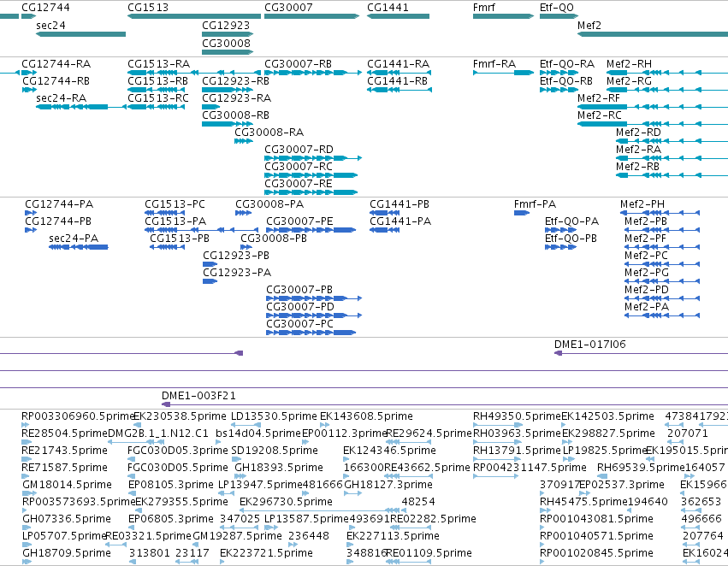The height and width of the screenshot is (566, 728).
Task: Click the CG30008-PA protein label
Action: tap(269, 204)
